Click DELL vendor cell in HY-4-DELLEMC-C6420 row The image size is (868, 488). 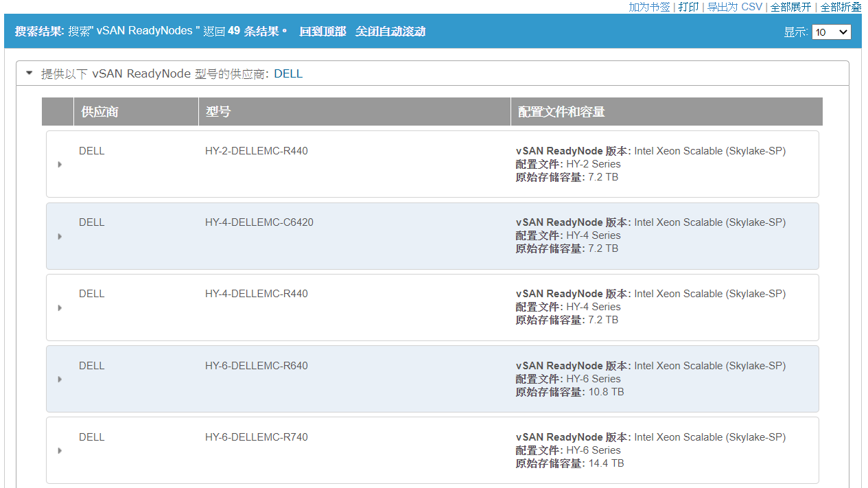coord(92,222)
